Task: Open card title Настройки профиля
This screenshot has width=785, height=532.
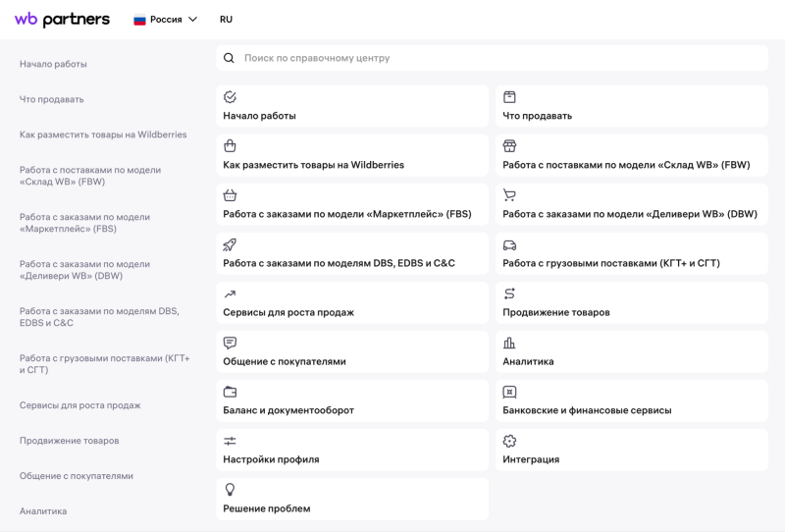Action: (271, 459)
